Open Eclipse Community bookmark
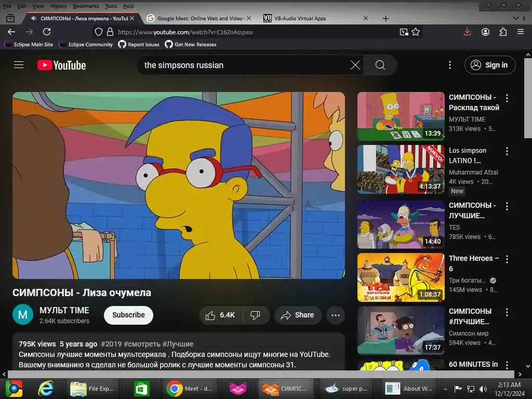 click(86, 45)
